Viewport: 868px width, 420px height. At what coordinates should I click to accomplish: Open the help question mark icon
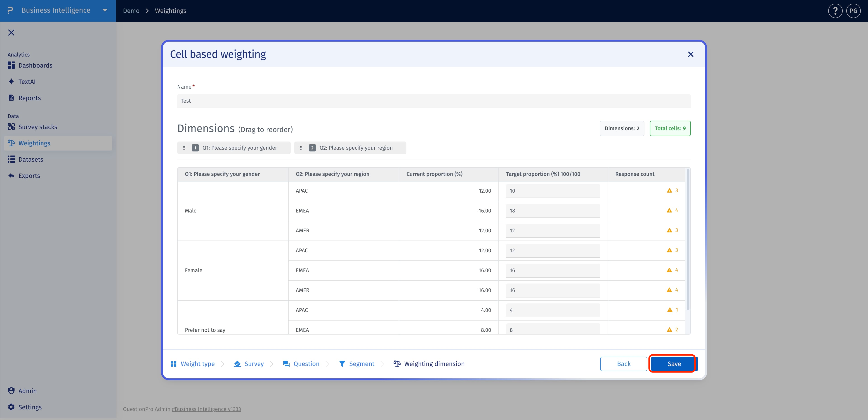(835, 11)
